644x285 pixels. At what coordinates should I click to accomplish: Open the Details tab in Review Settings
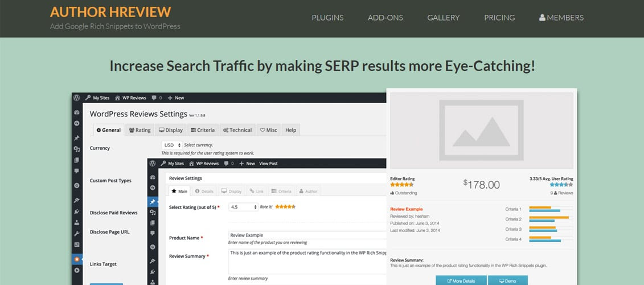point(204,191)
